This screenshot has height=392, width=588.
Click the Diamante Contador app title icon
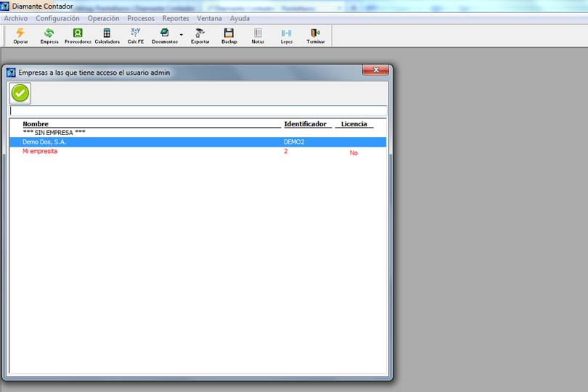click(x=4, y=6)
